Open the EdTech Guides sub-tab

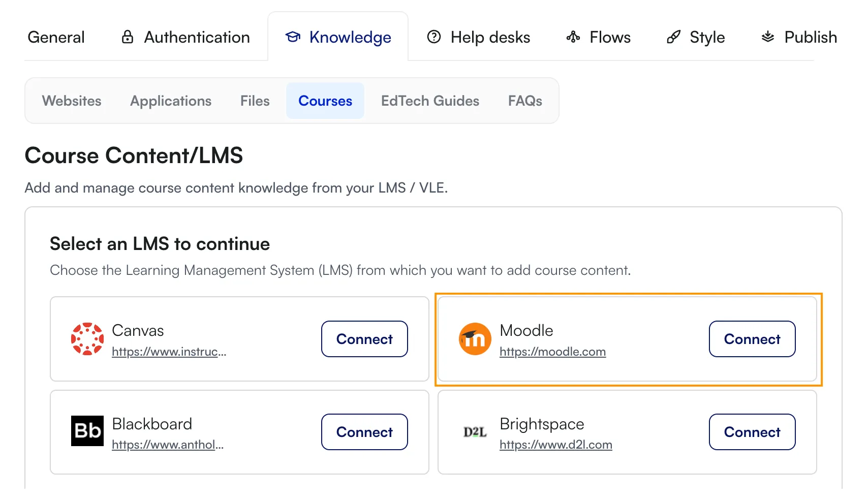(430, 101)
